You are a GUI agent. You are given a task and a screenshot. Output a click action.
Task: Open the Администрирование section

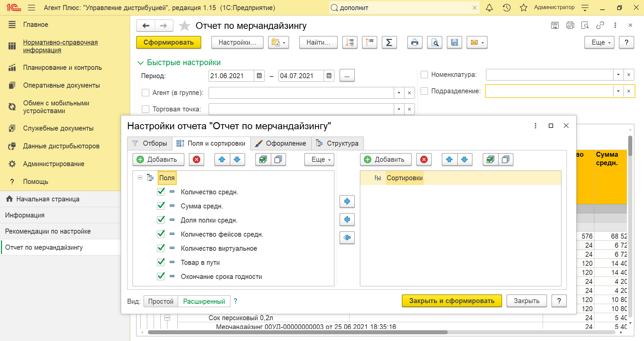click(x=54, y=164)
